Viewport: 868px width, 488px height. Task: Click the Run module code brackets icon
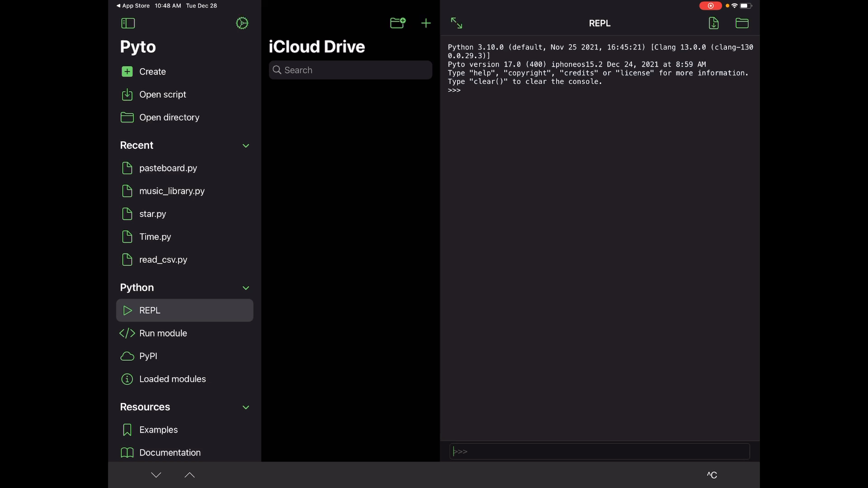[x=127, y=333]
